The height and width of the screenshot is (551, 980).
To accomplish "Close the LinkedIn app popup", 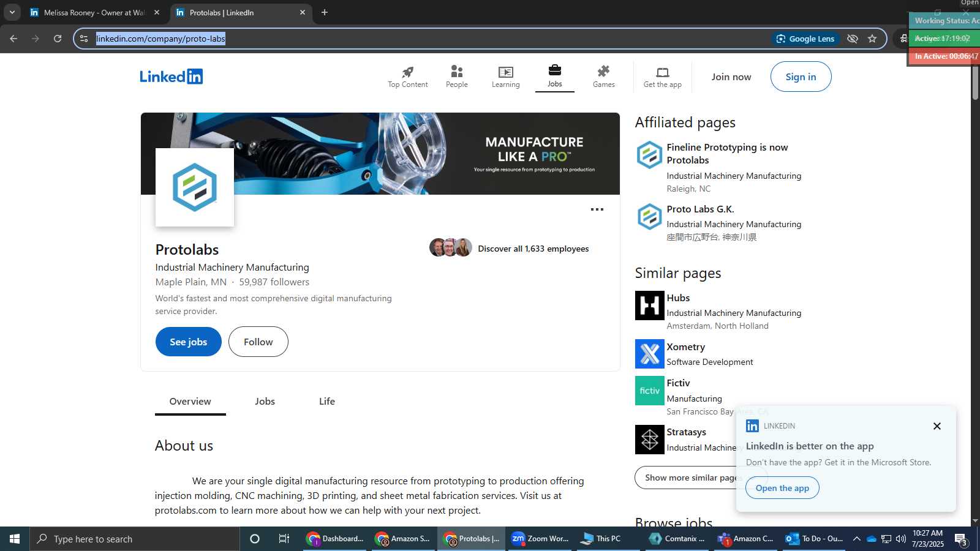I will tap(937, 426).
